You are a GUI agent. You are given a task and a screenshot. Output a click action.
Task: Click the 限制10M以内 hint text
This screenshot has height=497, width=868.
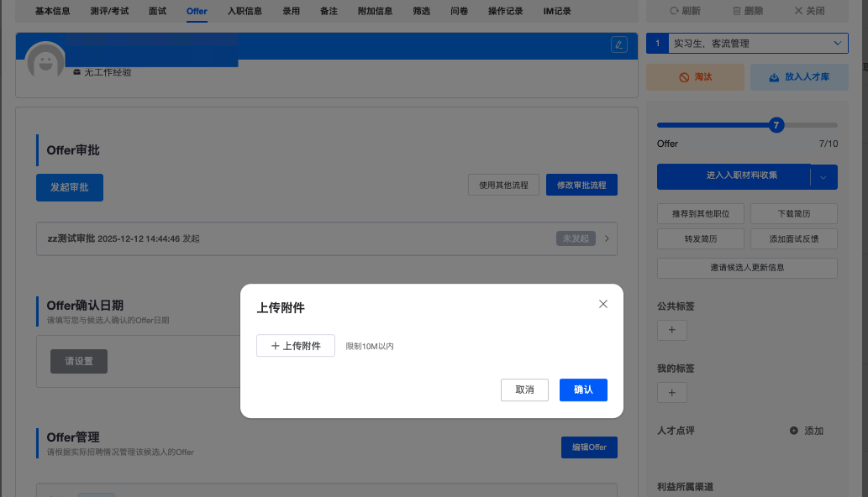pyautogui.click(x=370, y=346)
